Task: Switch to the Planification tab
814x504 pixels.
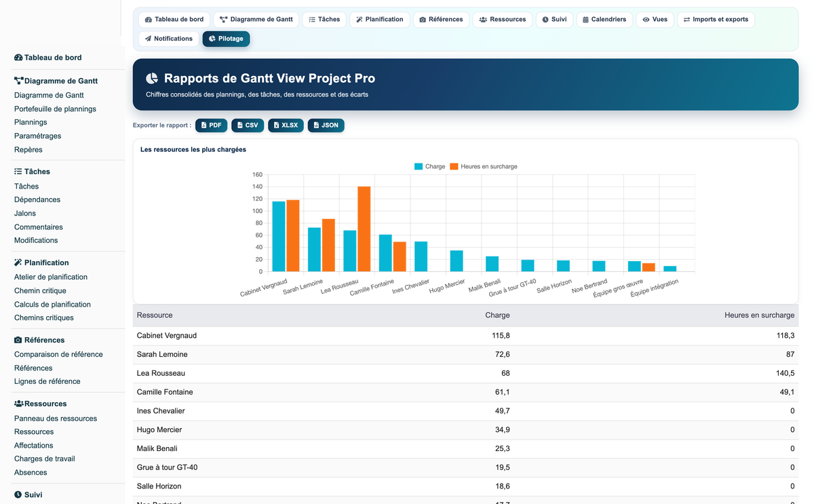Action: [380, 20]
